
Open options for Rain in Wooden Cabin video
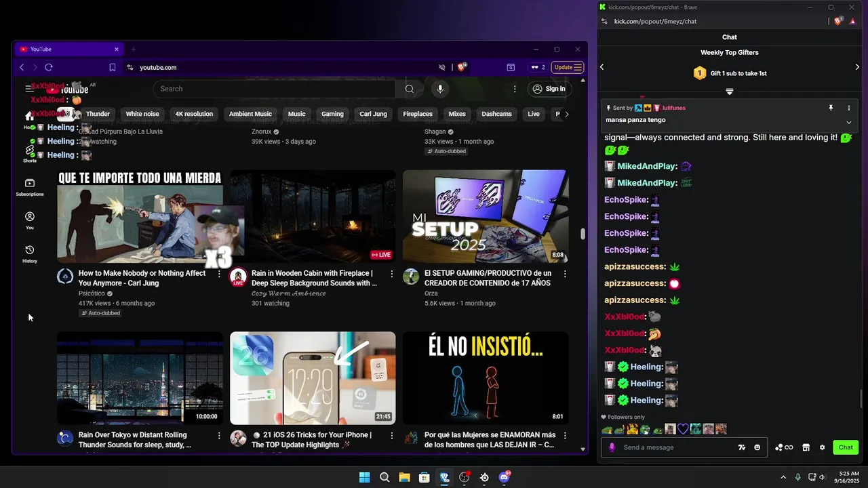[391, 274]
